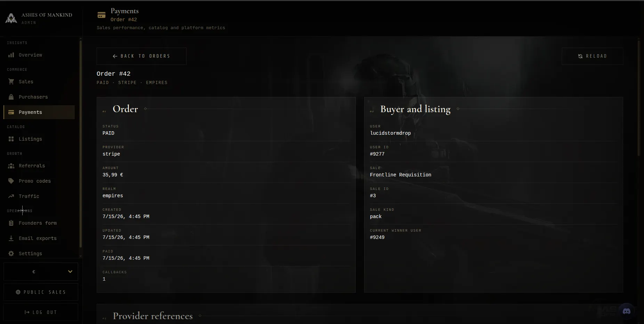The height and width of the screenshot is (324, 644).
Task: Click the Traffic trend arrow icon
Action: (x=11, y=196)
